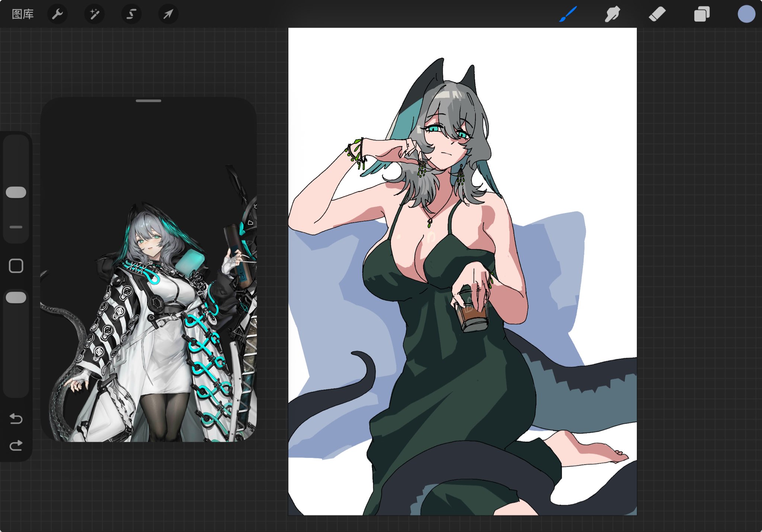Viewport: 762px width, 532px height.
Task: Open the Gallery (图库) button
Action: tap(23, 14)
